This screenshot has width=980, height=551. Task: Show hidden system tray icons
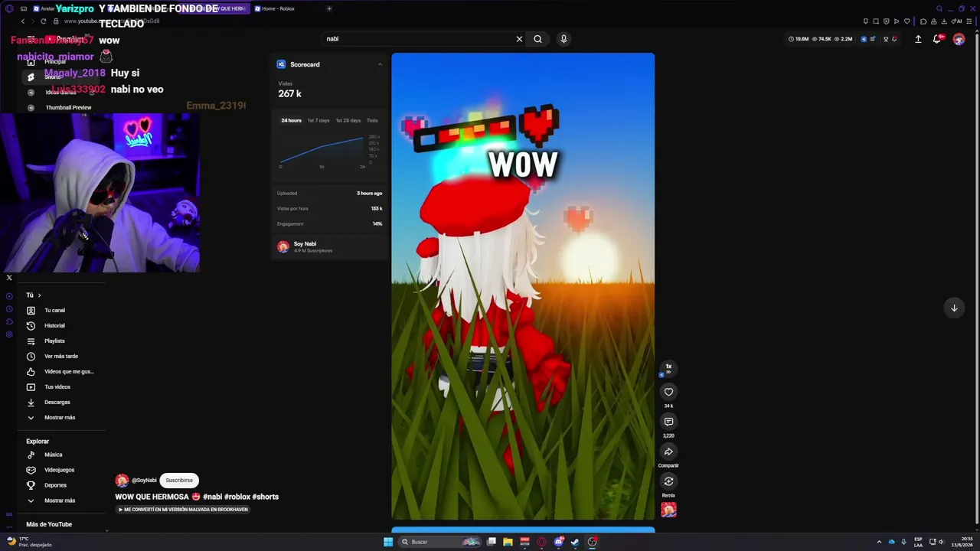[x=879, y=542]
